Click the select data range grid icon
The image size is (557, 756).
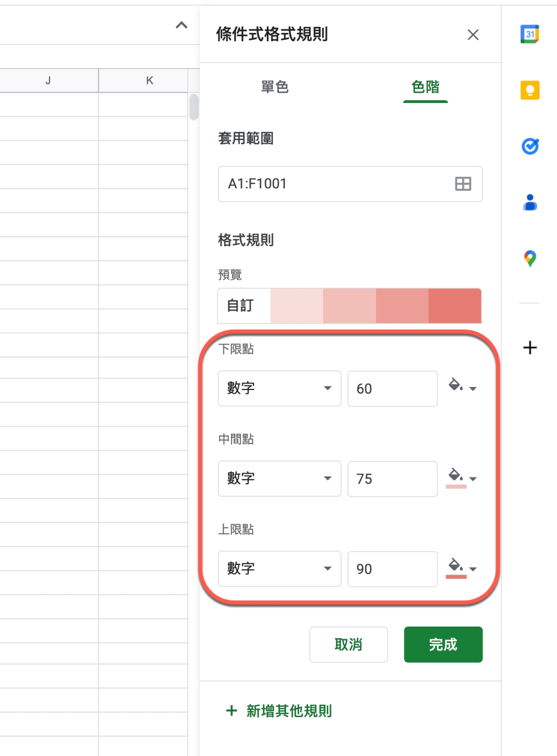(463, 184)
